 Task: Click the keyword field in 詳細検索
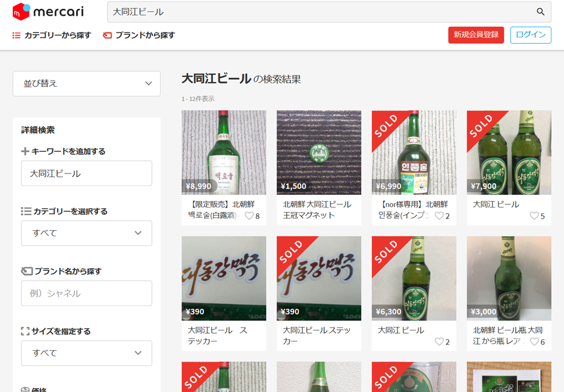click(x=86, y=173)
